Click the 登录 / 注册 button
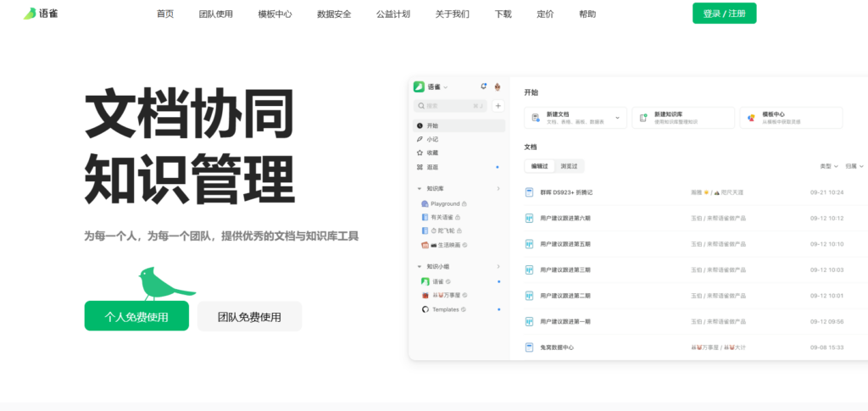This screenshot has height=411, width=868. (x=724, y=14)
